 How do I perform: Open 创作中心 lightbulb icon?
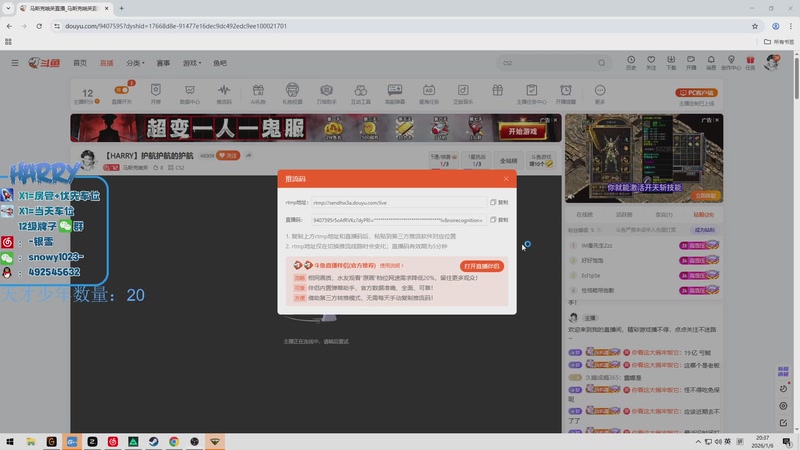[731, 63]
